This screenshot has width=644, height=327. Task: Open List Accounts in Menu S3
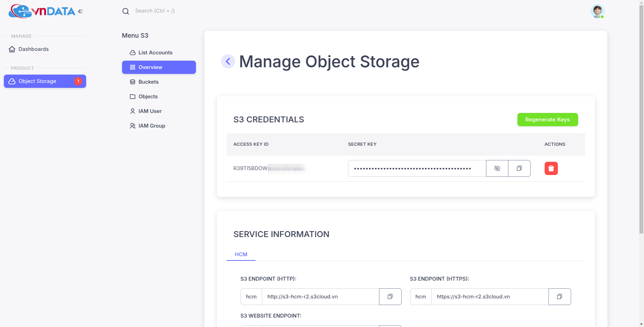155,53
